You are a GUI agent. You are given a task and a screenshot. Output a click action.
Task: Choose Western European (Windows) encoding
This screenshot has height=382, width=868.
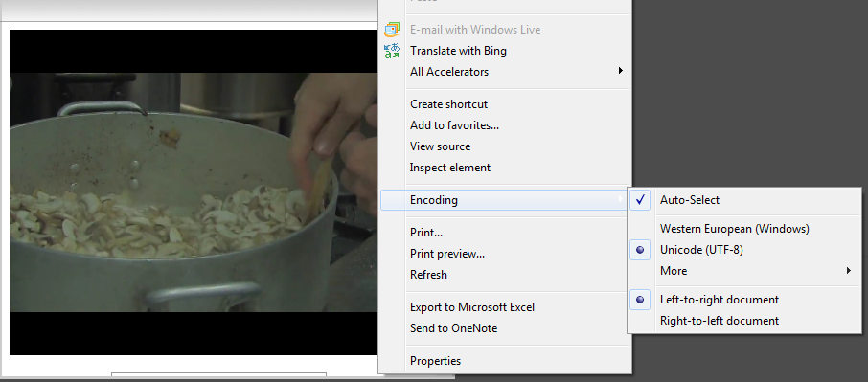click(735, 229)
